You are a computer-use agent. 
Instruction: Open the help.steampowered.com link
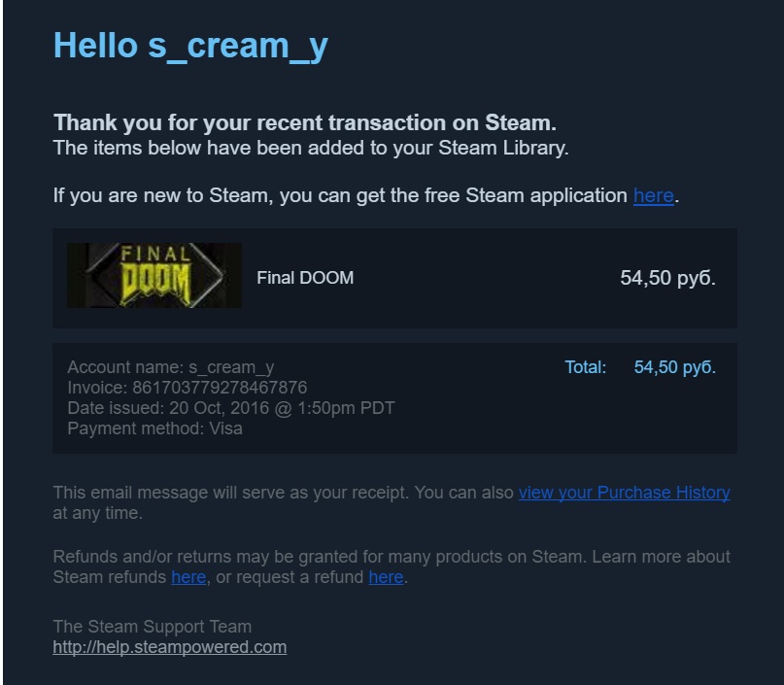(x=169, y=647)
